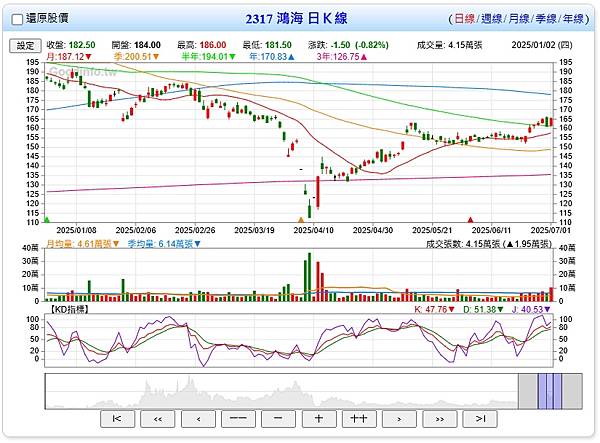
Task: Click the 年:170.83 yearly average label
Action: click(x=272, y=57)
